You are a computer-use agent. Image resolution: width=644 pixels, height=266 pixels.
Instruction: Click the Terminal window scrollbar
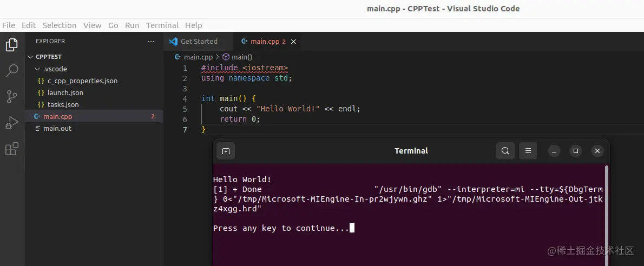[x=606, y=216]
